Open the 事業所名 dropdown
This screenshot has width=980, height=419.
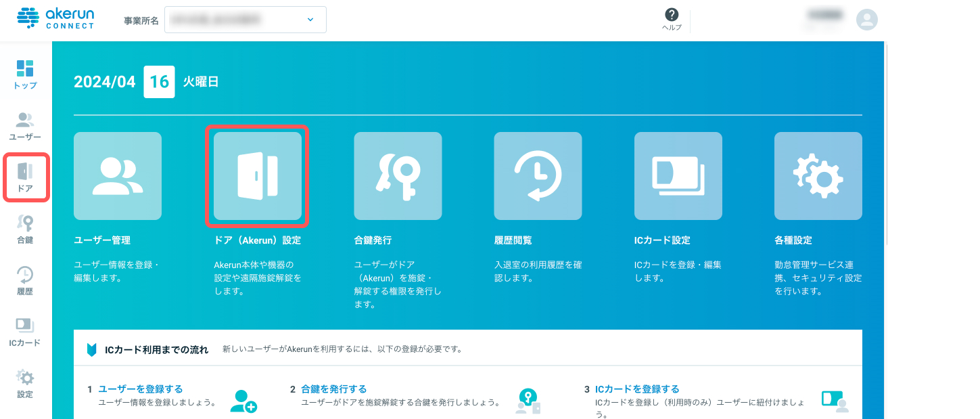coord(246,20)
